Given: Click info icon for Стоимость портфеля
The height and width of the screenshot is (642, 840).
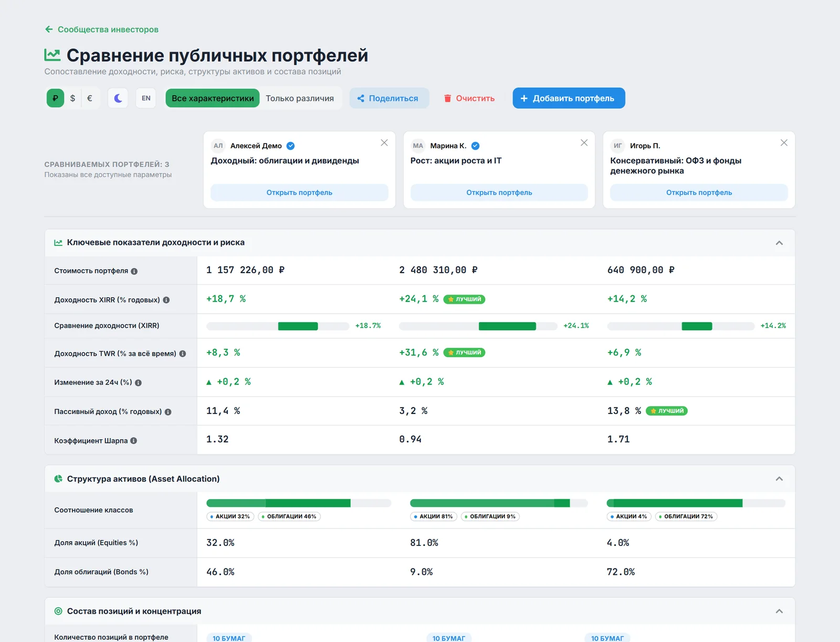Looking at the screenshot, I should [x=134, y=271].
